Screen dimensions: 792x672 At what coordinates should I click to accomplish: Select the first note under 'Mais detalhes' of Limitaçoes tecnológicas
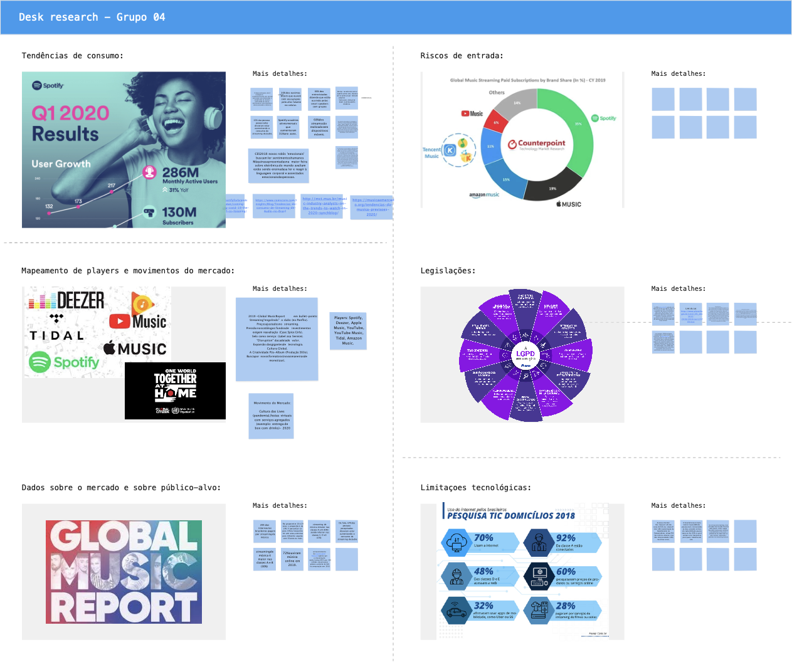663,531
